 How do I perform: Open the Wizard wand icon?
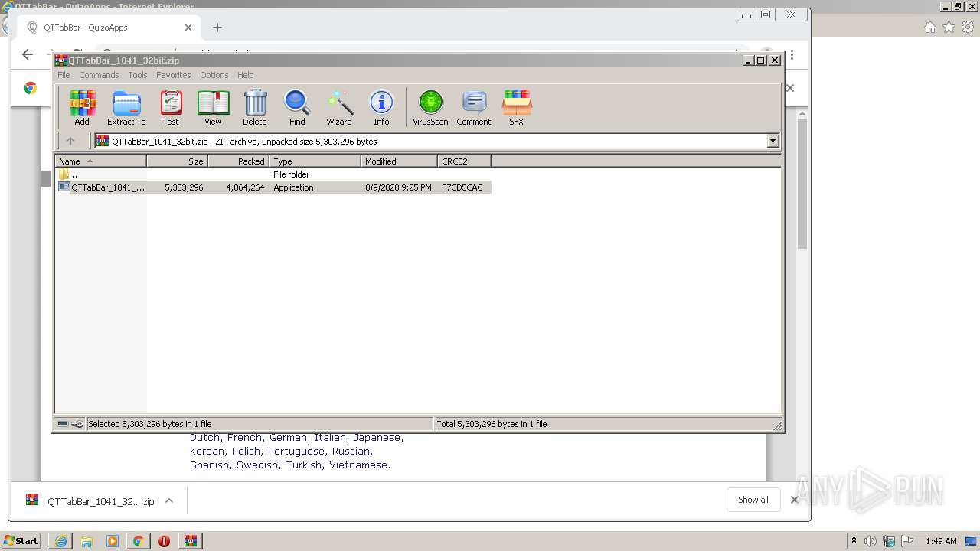(339, 107)
